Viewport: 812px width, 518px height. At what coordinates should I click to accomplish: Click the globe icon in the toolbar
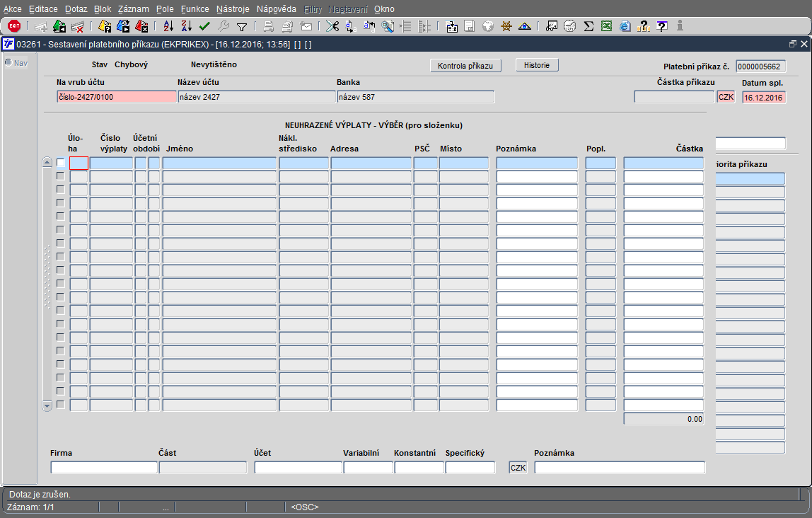[488, 26]
